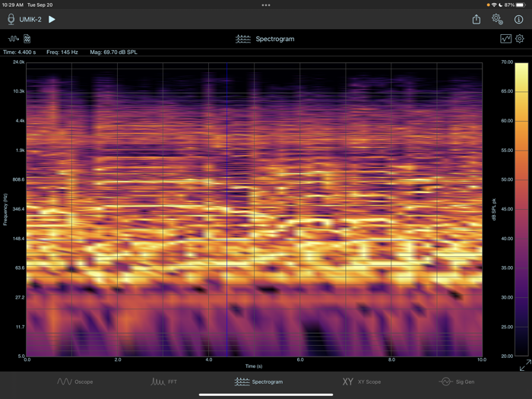Tap the Time (s) axis label

[254, 366]
